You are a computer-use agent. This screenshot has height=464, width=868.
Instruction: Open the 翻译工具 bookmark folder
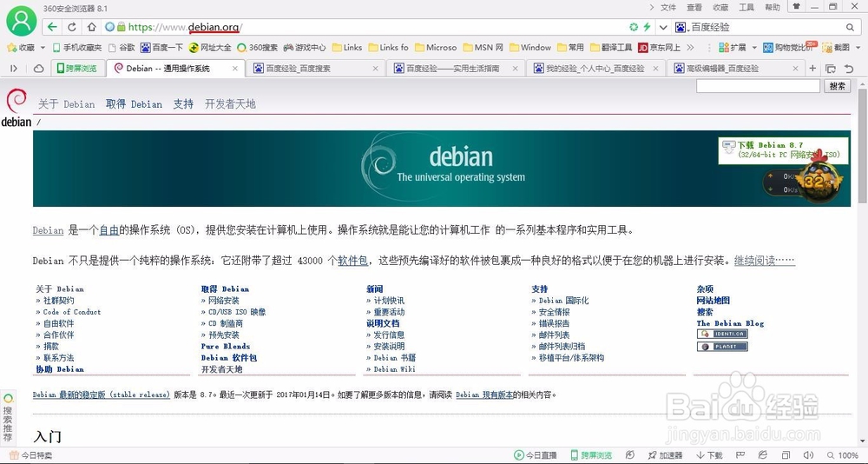click(611, 48)
